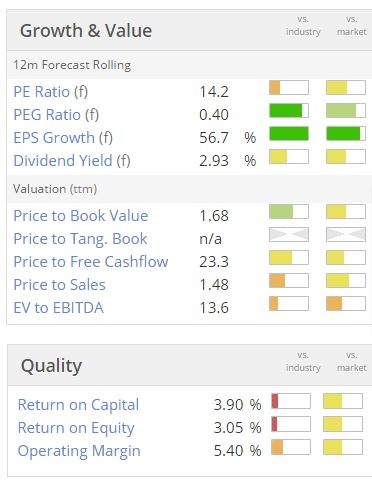Open the PE Ratio (f) link
Image resolution: width=372 pixels, height=485 pixels.
51,92
